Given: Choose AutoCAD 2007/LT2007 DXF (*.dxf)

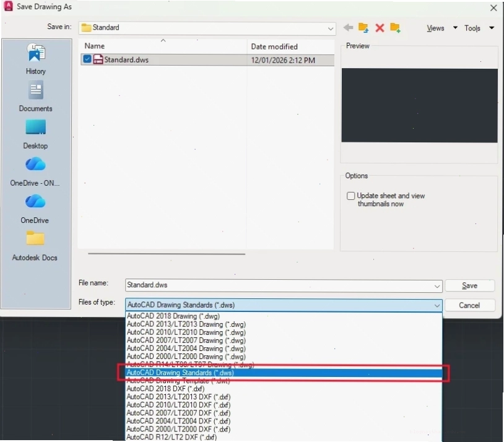Looking at the screenshot, I should (284, 413).
